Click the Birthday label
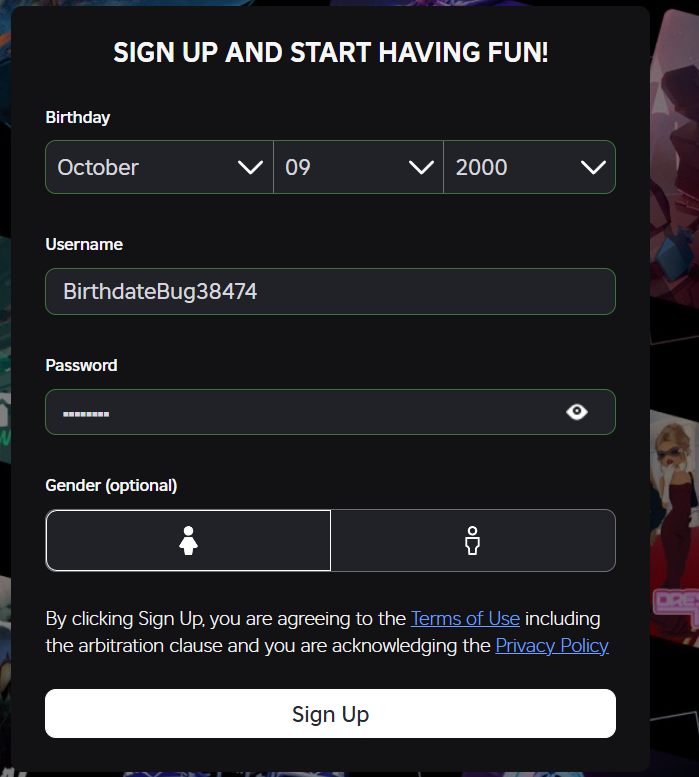 [78, 117]
